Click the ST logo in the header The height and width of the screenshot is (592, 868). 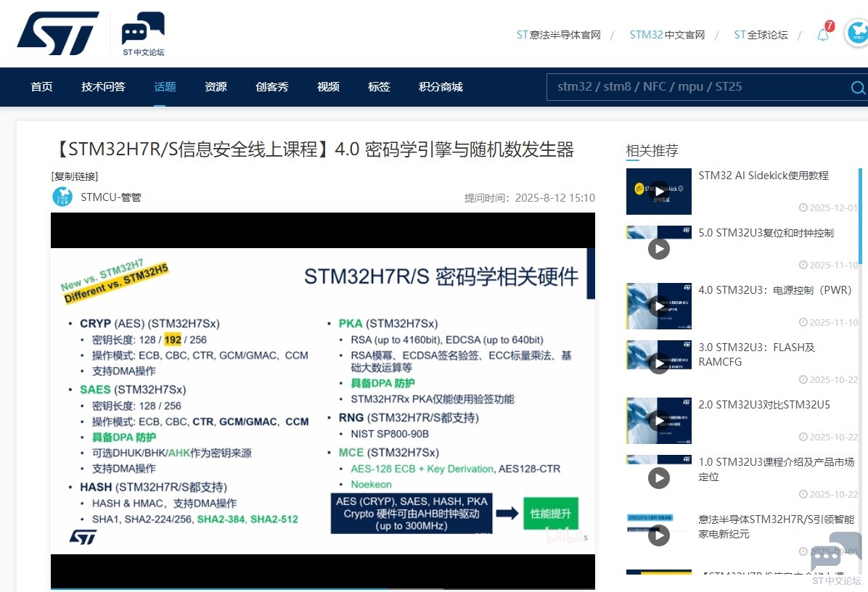(x=58, y=33)
